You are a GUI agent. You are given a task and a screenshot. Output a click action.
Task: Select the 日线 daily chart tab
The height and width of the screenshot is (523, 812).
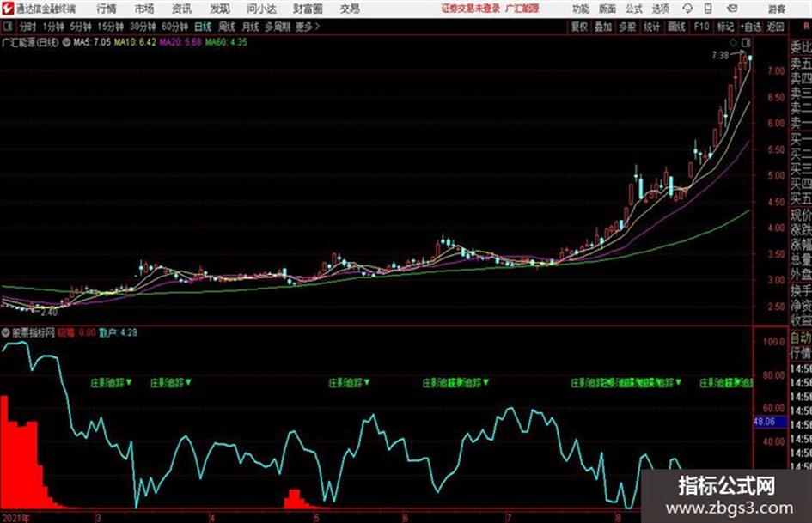[203, 27]
